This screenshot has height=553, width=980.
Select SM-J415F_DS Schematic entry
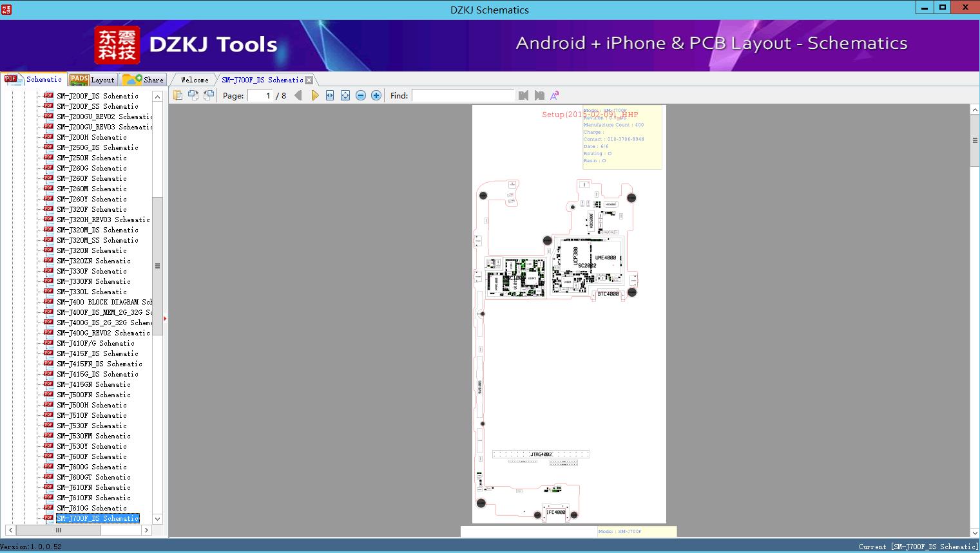point(97,353)
